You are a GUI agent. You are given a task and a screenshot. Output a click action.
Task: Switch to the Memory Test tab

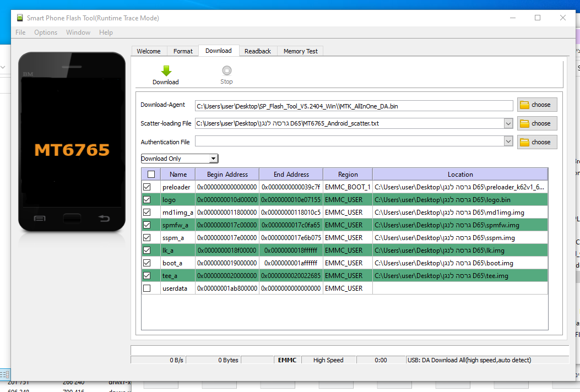pos(300,51)
